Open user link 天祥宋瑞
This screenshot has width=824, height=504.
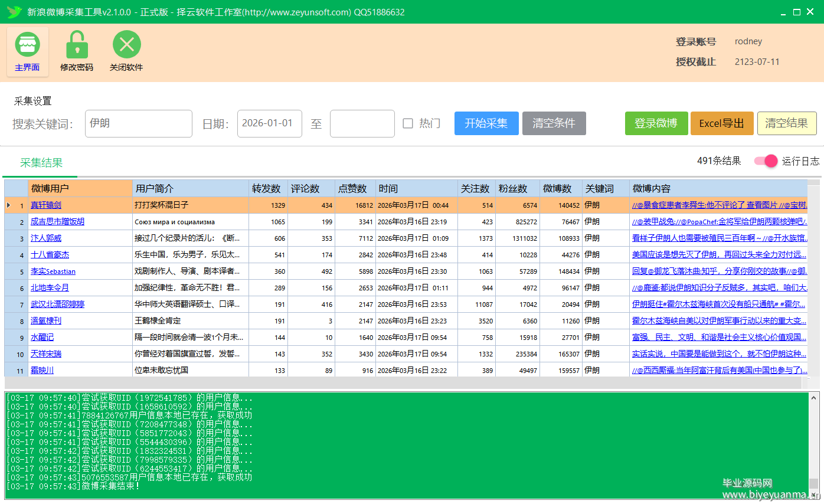point(46,354)
